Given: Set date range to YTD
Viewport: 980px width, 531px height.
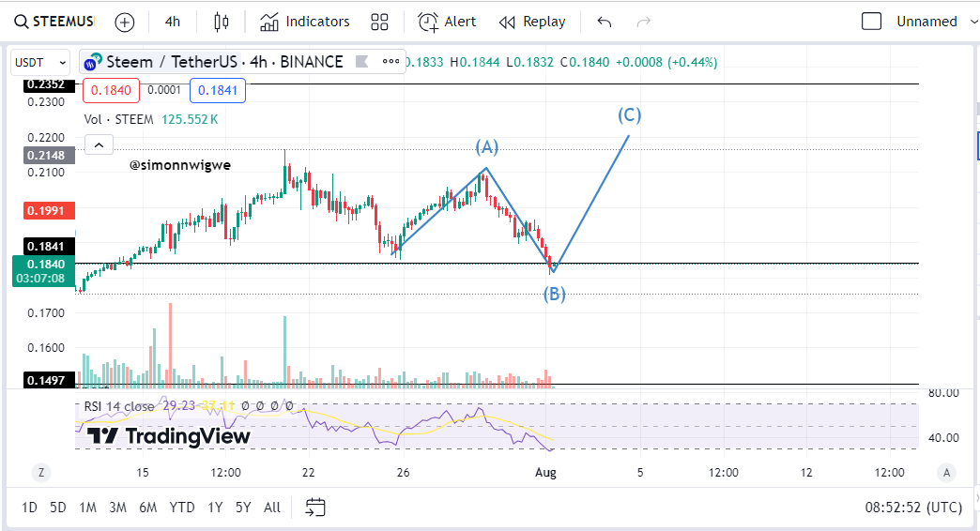Looking at the screenshot, I should [182, 508].
